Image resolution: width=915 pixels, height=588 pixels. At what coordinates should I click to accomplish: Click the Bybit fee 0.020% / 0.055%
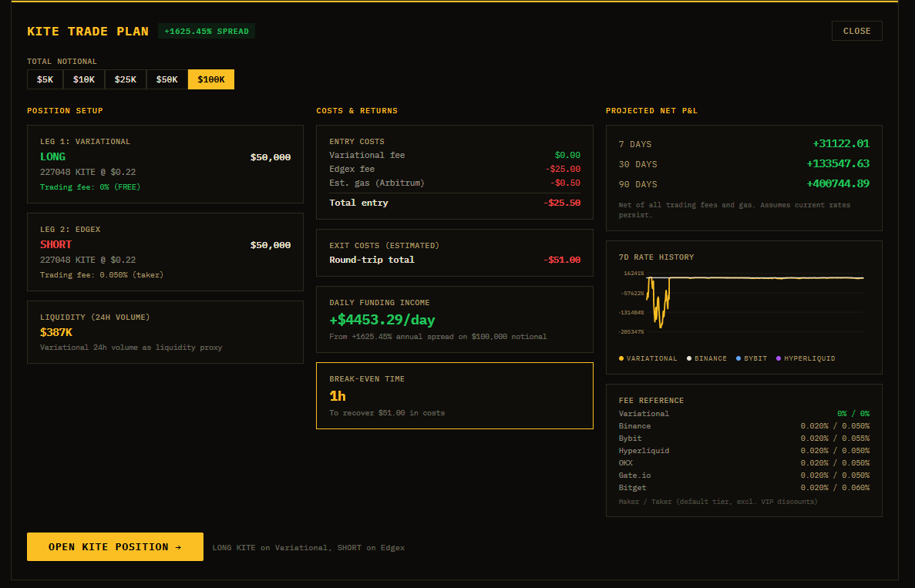point(835,438)
